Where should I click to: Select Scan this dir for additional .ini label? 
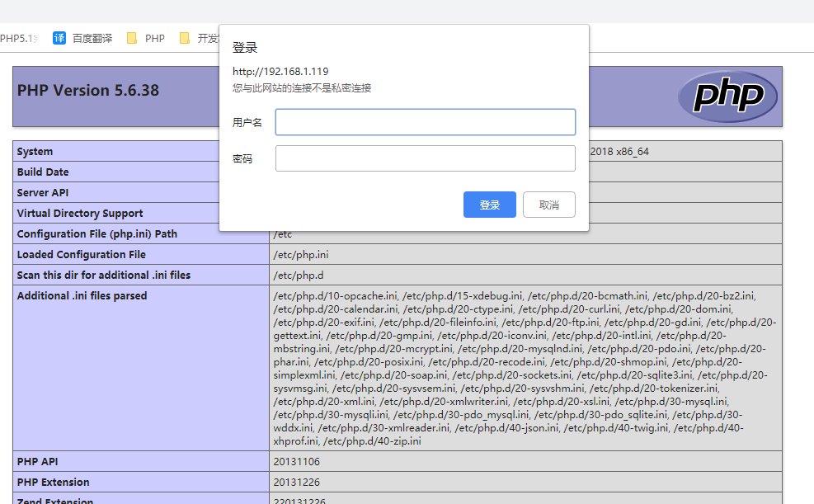click(104, 276)
